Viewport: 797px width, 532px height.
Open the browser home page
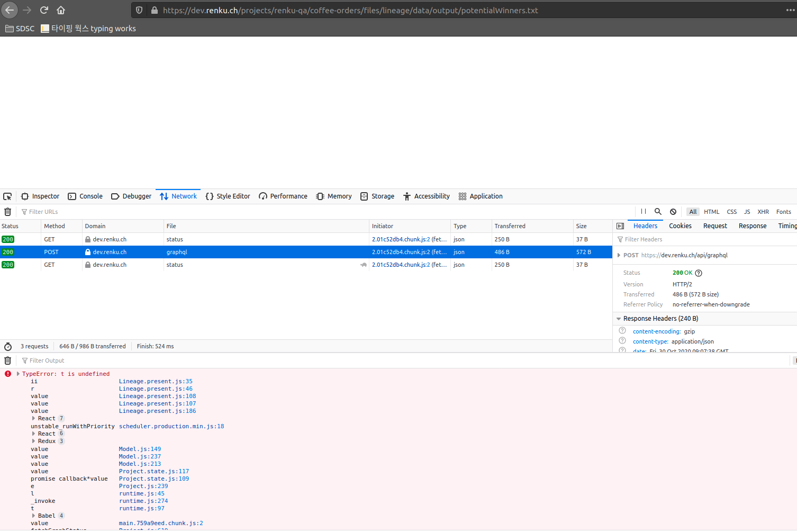point(60,10)
